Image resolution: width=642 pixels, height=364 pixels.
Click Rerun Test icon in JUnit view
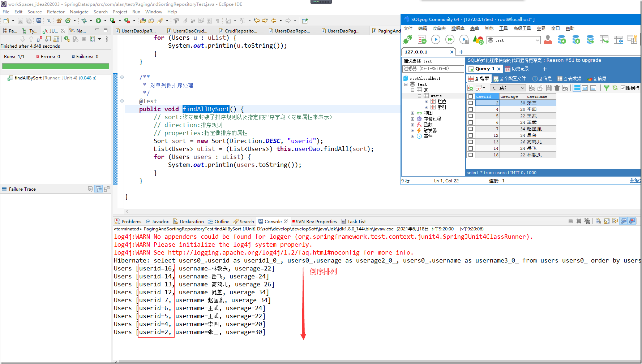67,39
